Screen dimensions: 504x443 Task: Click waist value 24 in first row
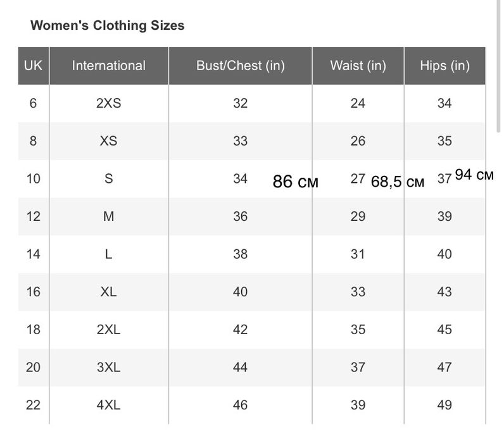[x=358, y=103]
